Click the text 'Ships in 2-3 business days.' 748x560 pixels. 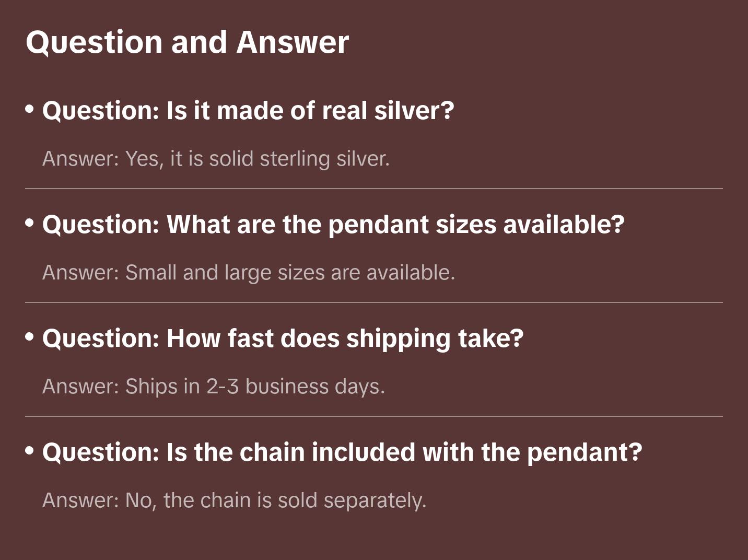(x=255, y=387)
